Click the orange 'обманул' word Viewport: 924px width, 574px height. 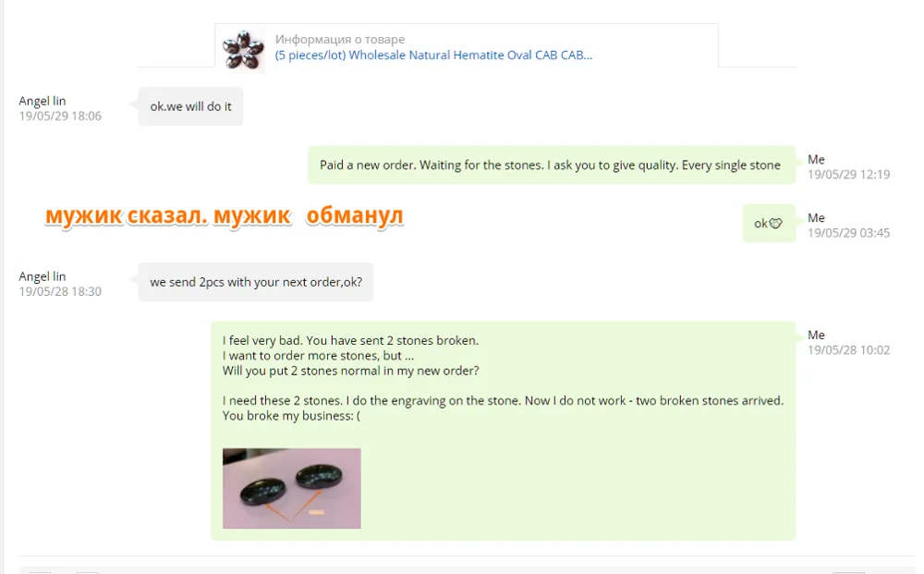[355, 215]
